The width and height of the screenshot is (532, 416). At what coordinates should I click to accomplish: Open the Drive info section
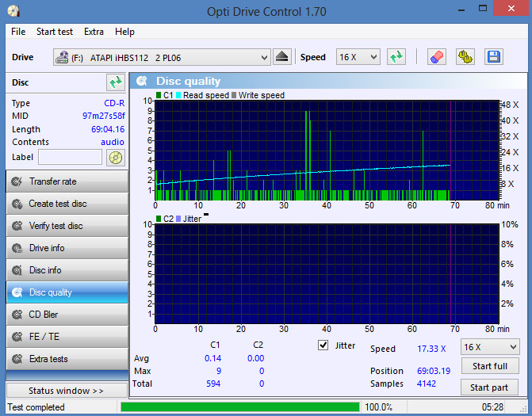67,248
